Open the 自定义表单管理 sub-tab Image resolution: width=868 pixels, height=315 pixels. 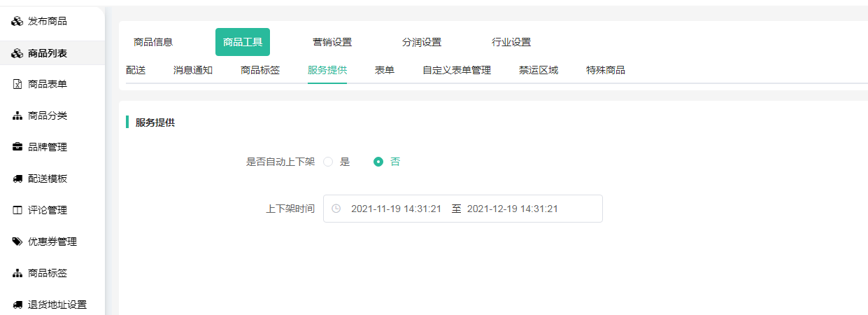point(457,70)
